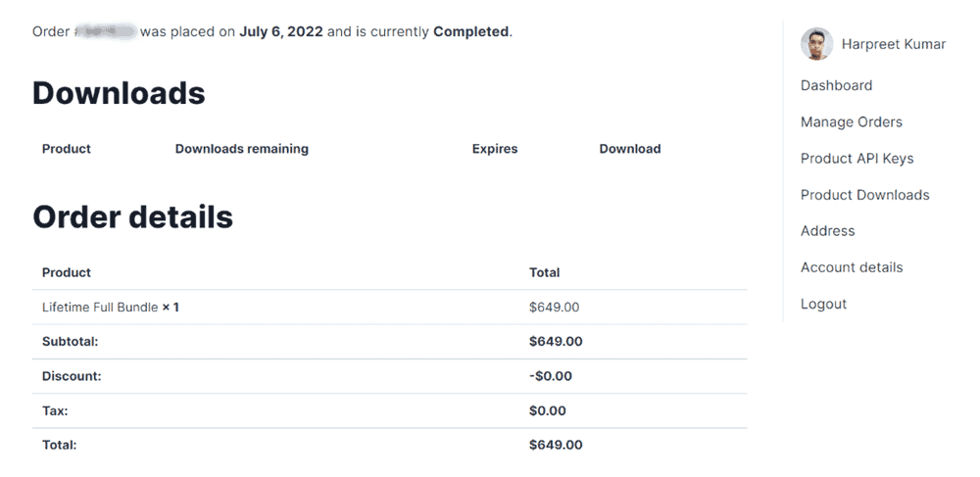The height and width of the screenshot is (477, 980).
Task: Log out using the Logout link
Action: [x=823, y=304]
